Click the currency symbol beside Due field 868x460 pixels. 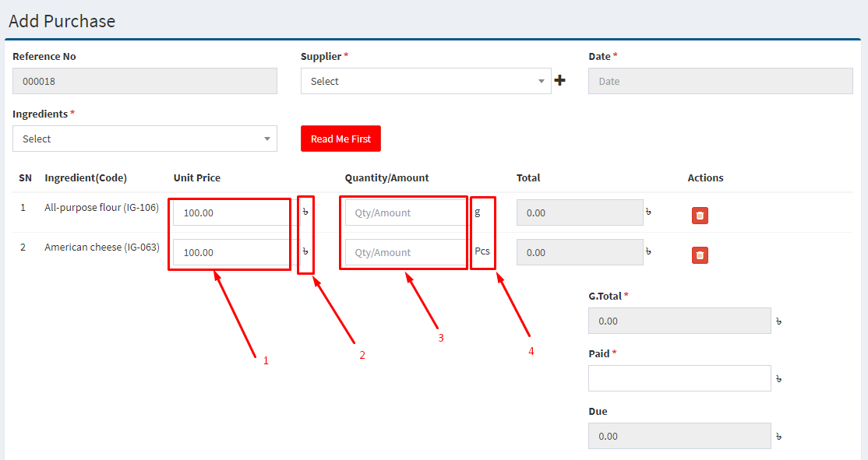click(778, 437)
